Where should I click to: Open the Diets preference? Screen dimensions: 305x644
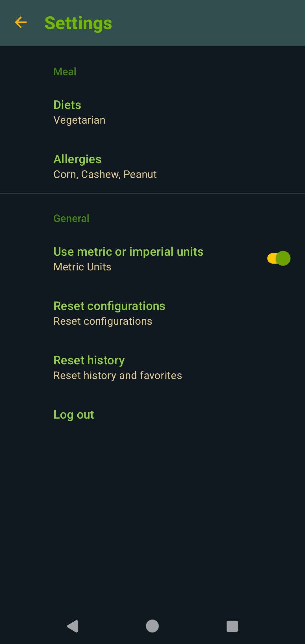click(67, 105)
